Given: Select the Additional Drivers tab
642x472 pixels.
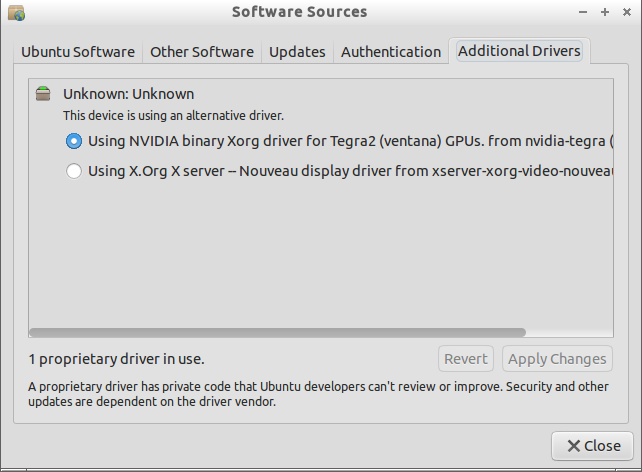Looking at the screenshot, I should click(x=519, y=51).
